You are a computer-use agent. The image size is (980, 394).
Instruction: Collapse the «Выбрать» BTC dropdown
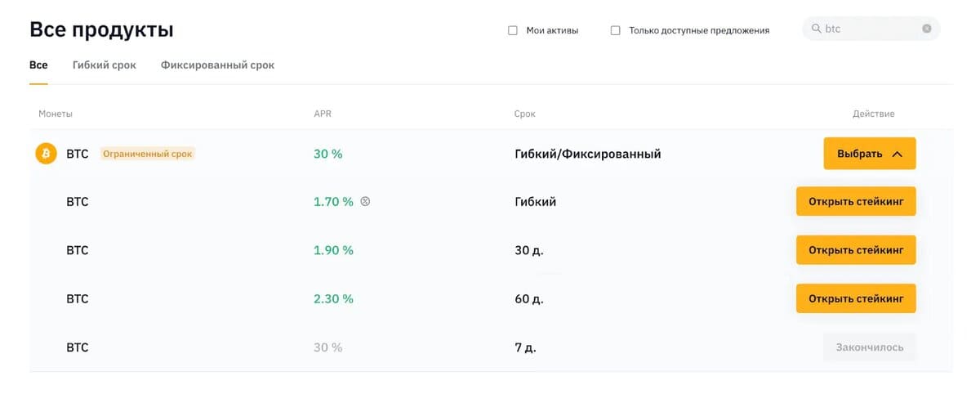[869, 154]
